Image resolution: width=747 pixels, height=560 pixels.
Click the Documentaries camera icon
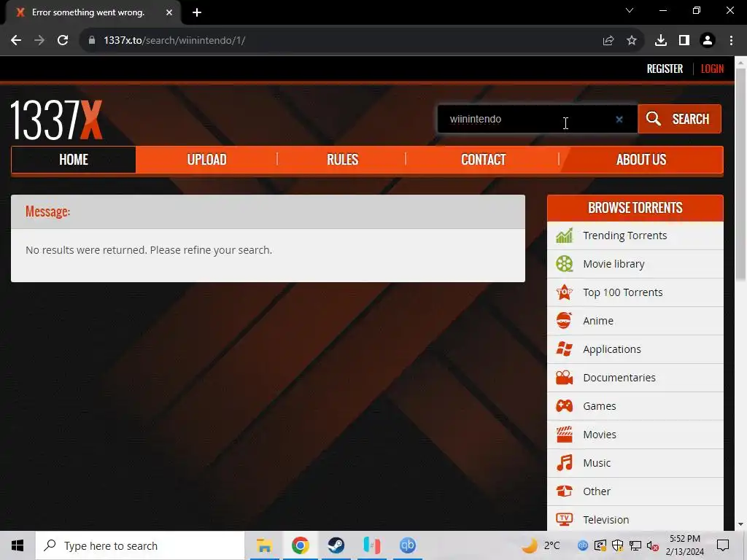coord(564,378)
